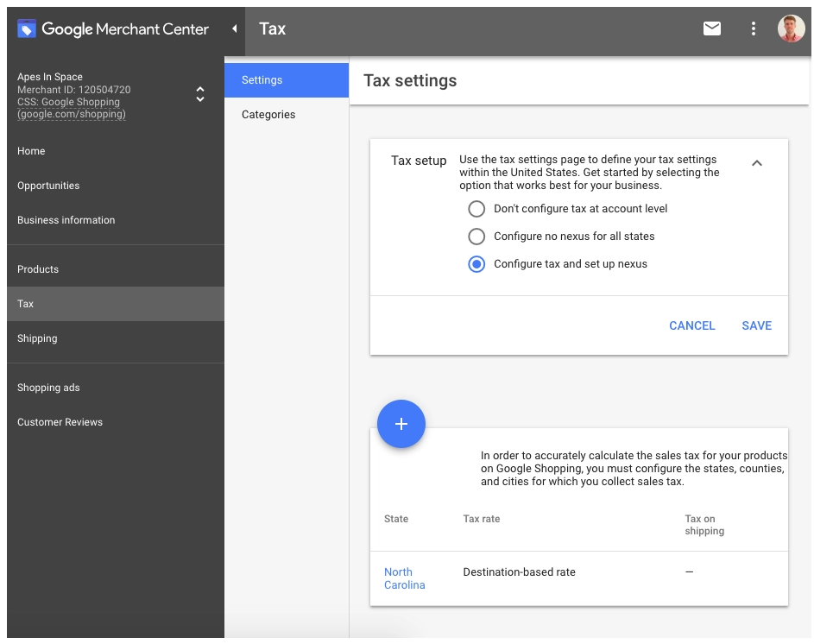Screen dimensions: 814x644
Task: Click the State column header
Action: click(x=396, y=519)
